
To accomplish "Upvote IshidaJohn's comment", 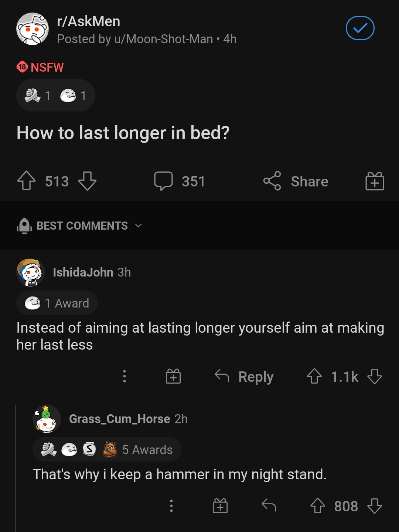I will pos(314,376).
